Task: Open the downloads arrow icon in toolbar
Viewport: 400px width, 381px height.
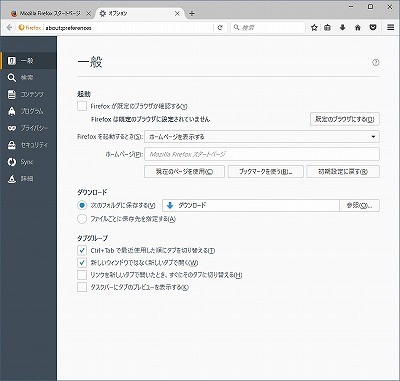Action: 342,28
